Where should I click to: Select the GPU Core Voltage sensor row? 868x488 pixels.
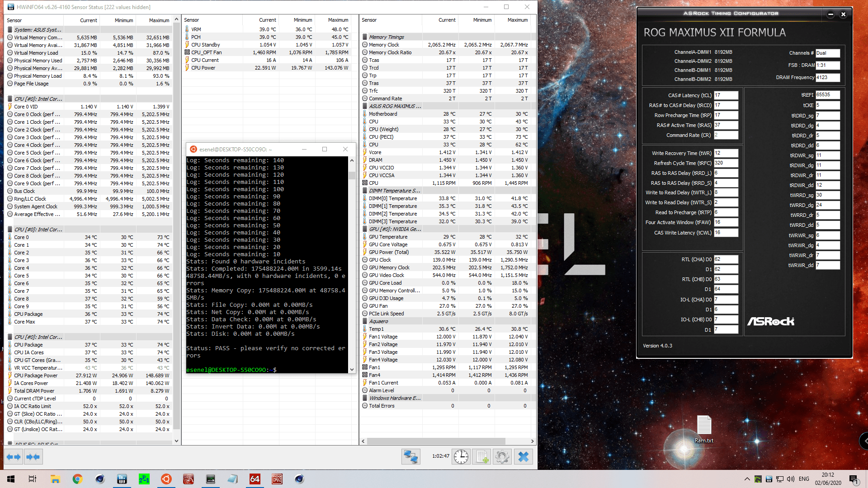pyautogui.click(x=448, y=244)
